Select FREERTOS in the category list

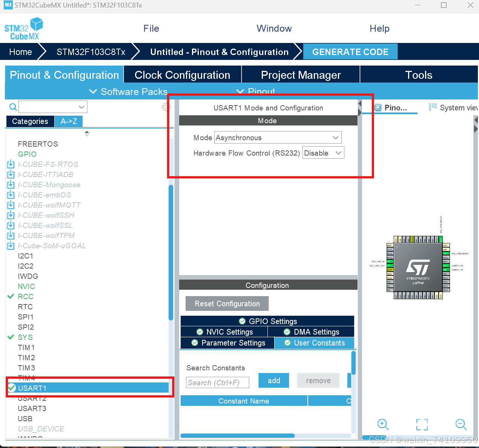[38, 144]
